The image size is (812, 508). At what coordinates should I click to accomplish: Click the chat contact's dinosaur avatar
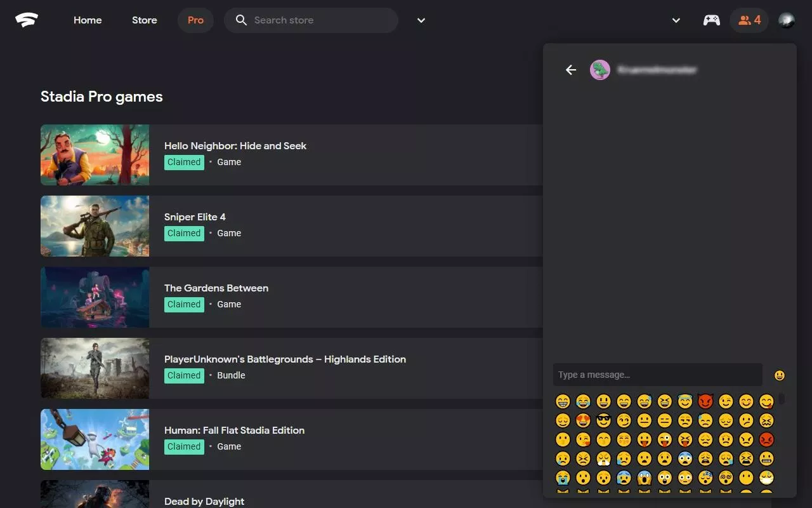coord(600,70)
